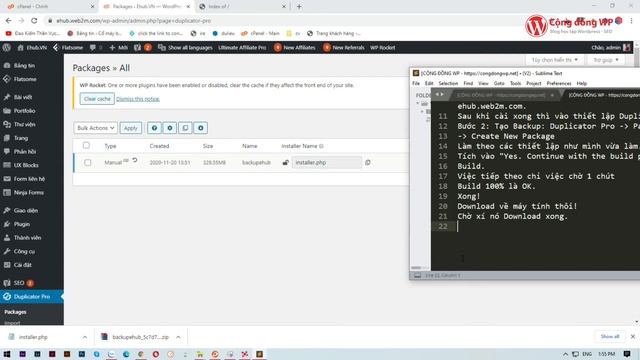Image resolution: width=640 pixels, height=360 pixels.
Task: Open Sublime Text Help menu
Action: (582, 83)
